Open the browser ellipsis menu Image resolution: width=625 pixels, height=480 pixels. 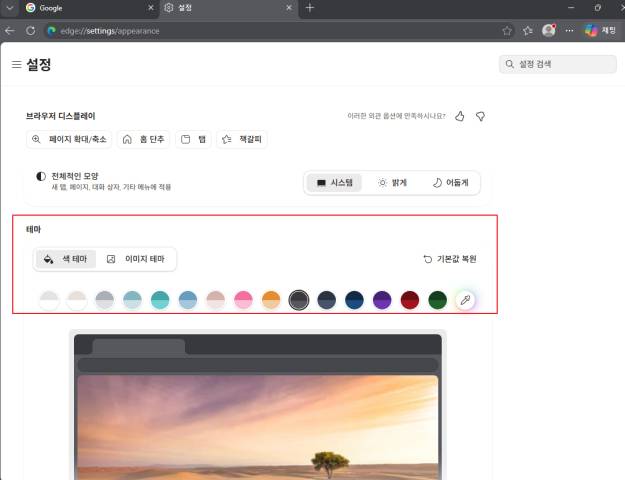point(570,31)
